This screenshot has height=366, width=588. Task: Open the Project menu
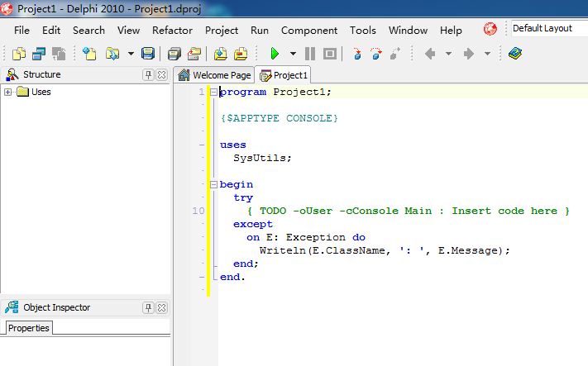tap(222, 31)
